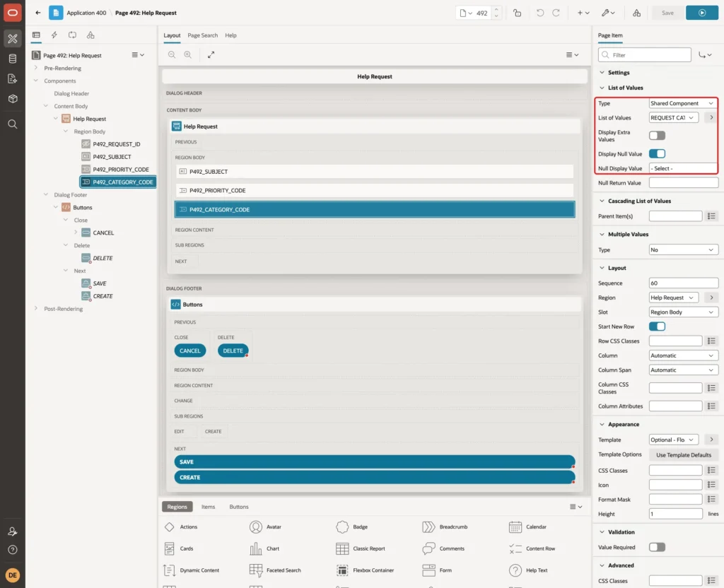Toggle Value Required switch

click(657, 547)
